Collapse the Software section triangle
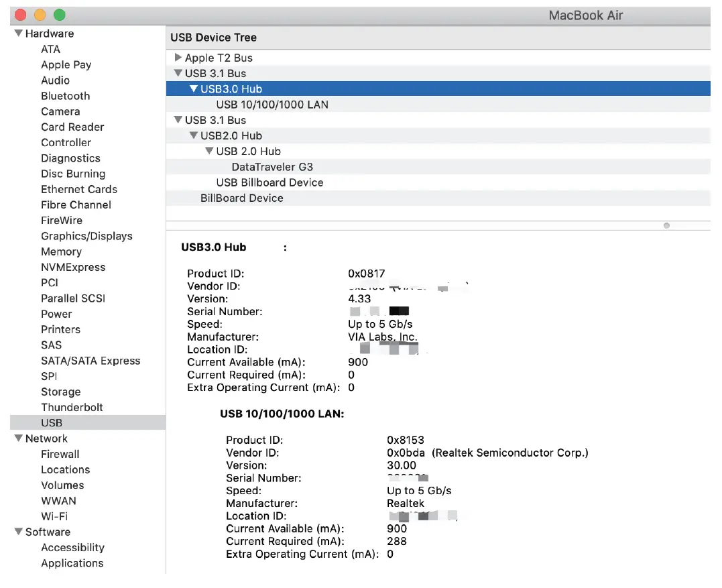The height and width of the screenshot is (588, 722). point(19,532)
